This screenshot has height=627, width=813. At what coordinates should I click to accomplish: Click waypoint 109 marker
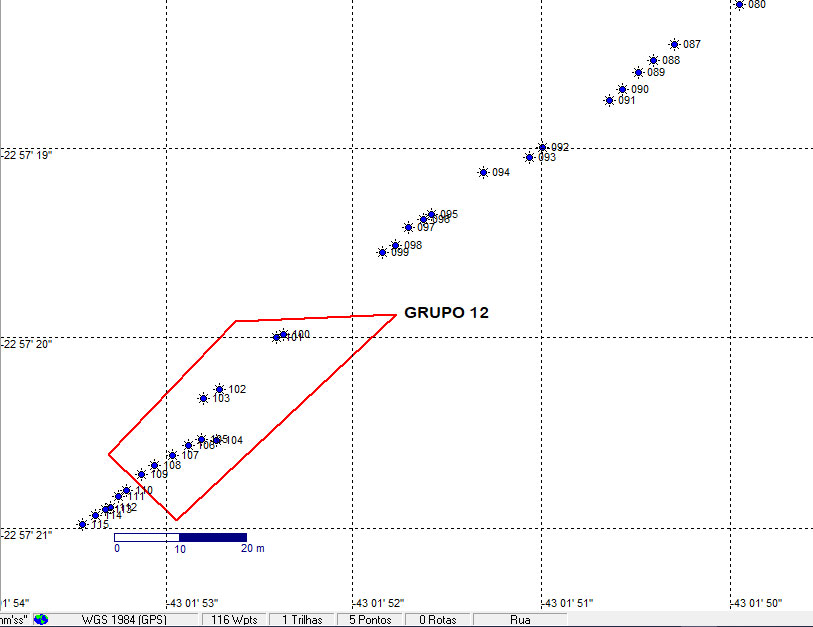click(141, 474)
